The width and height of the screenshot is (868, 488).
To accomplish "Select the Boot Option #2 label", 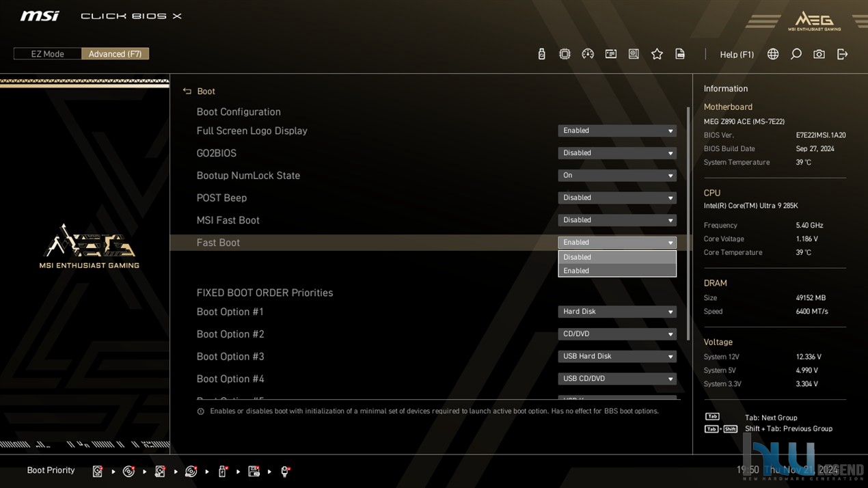I will click(230, 334).
